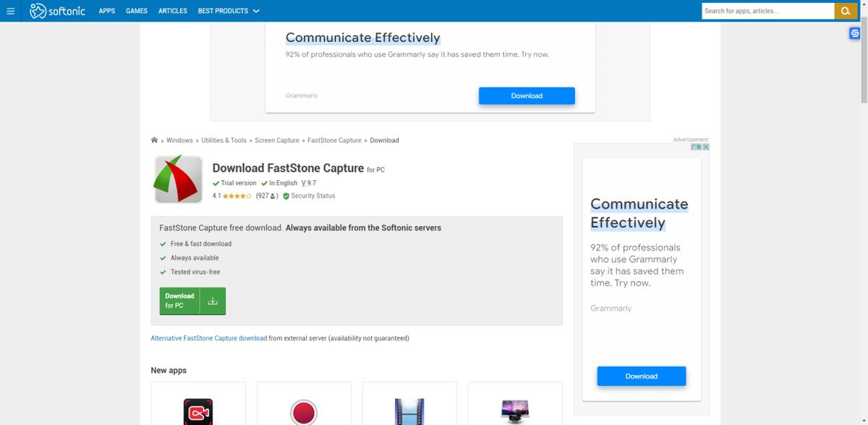Expand the Best Products dropdown
Image resolution: width=868 pixels, height=425 pixels.
coord(229,11)
